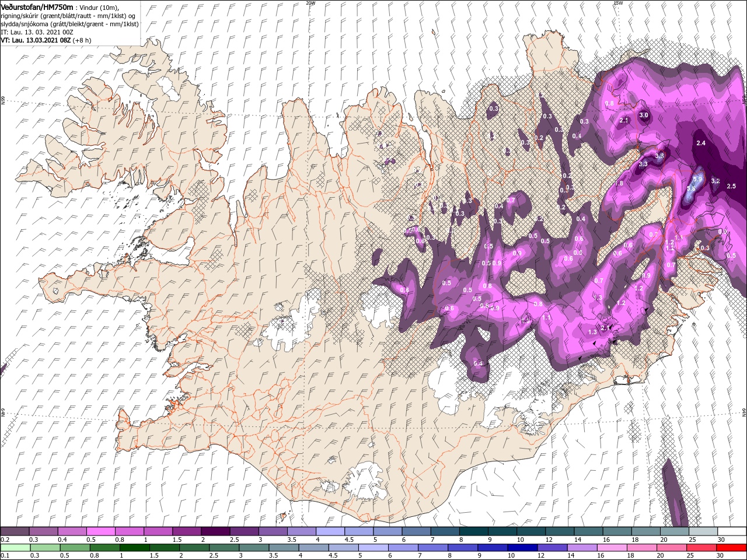Select the bottom legend row 30 red swatch
The height and width of the screenshot is (560, 747).
point(732,548)
